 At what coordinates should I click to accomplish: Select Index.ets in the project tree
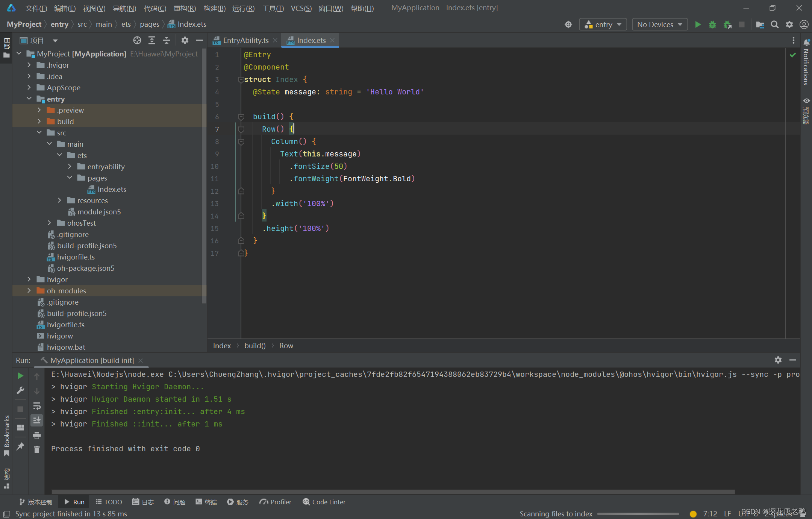click(112, 189)
